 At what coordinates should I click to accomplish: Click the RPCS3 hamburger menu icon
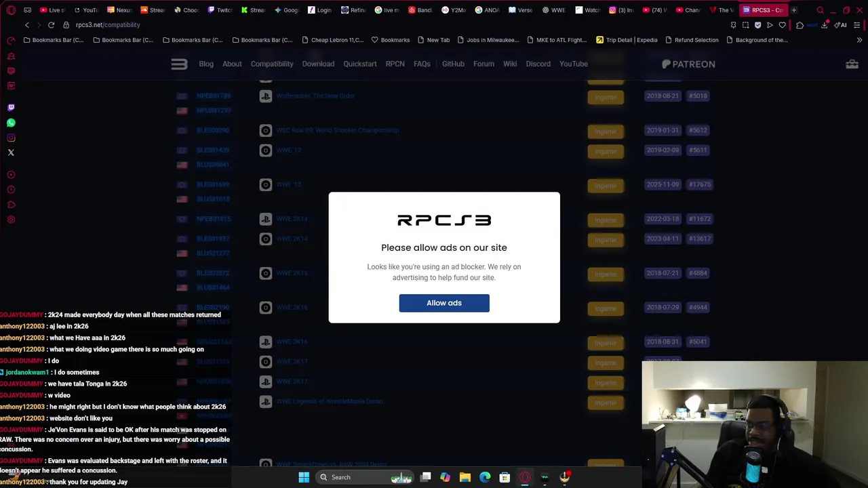pyautogui.click(x=179, y=64)
